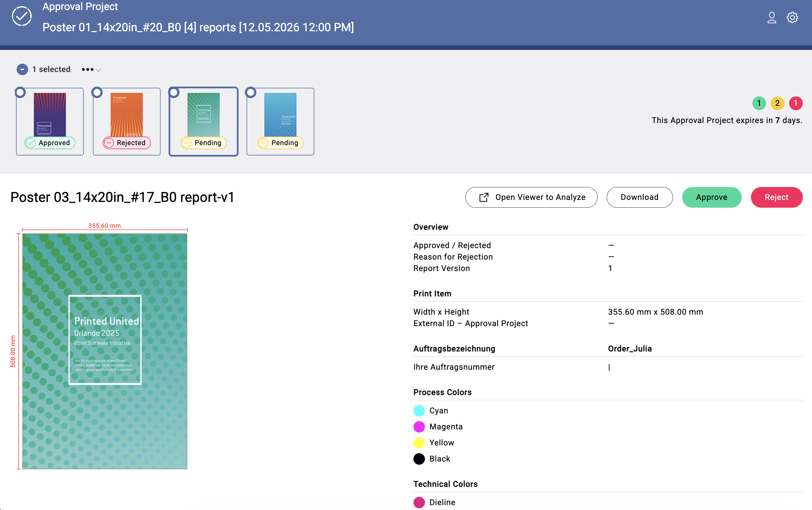
Task: Click the '355.60 mm x 508.00 mm' value
Action: (656, 312)
